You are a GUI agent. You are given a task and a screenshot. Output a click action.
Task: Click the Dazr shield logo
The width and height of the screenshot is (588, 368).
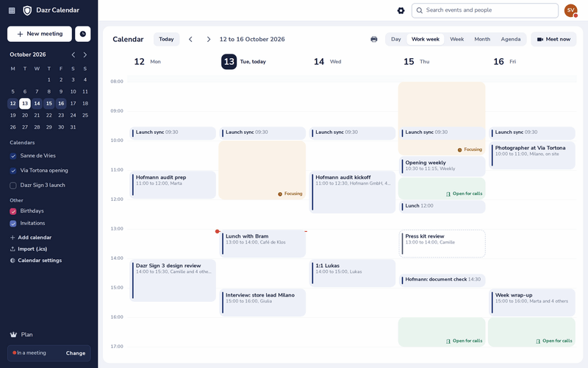pos(27,10)
